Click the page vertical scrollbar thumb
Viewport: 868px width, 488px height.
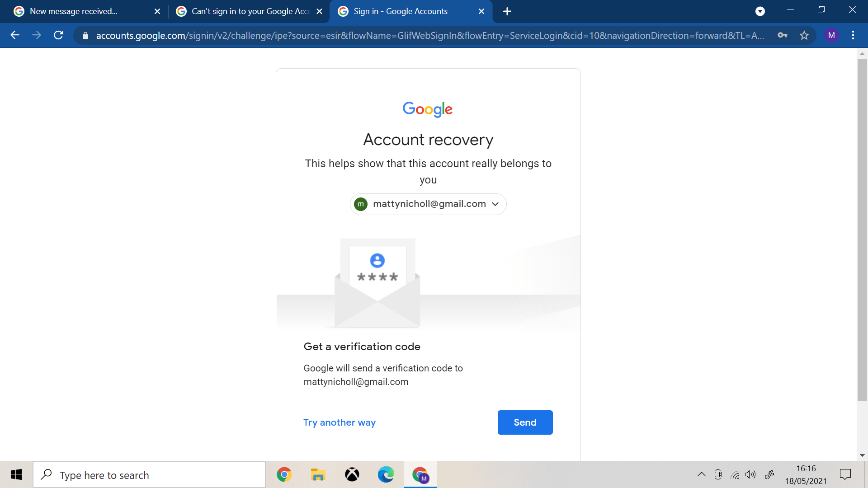click(x=862, y=230)
